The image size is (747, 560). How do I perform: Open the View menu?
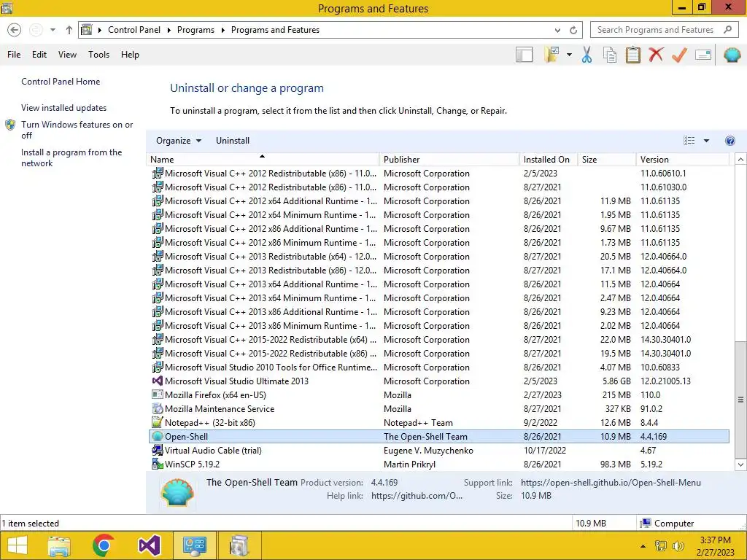click(67, 54)
